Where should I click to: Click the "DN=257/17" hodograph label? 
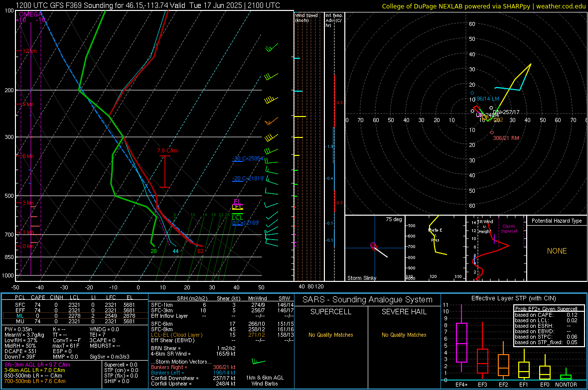(x=506, y=112)
